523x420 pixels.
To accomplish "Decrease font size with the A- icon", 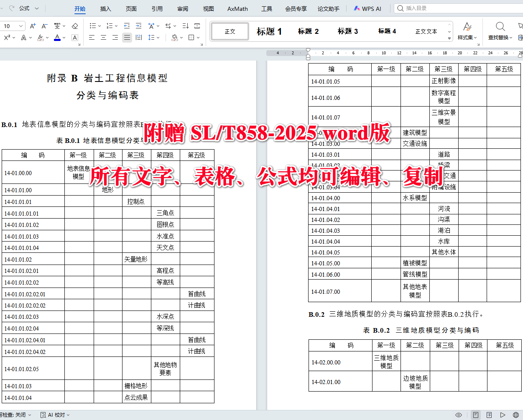I will tap(45, 26).
